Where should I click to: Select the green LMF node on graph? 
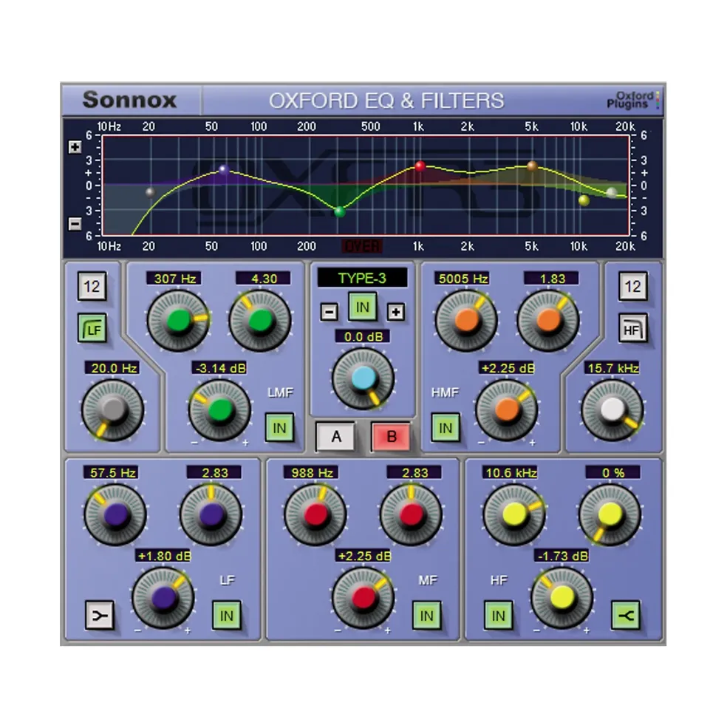click(340, 211)
